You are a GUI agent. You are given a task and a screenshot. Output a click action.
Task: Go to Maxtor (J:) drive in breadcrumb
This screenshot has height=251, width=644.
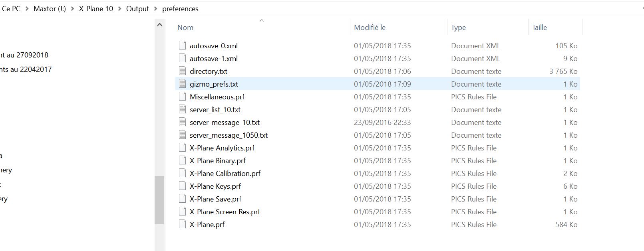(50, 9)
